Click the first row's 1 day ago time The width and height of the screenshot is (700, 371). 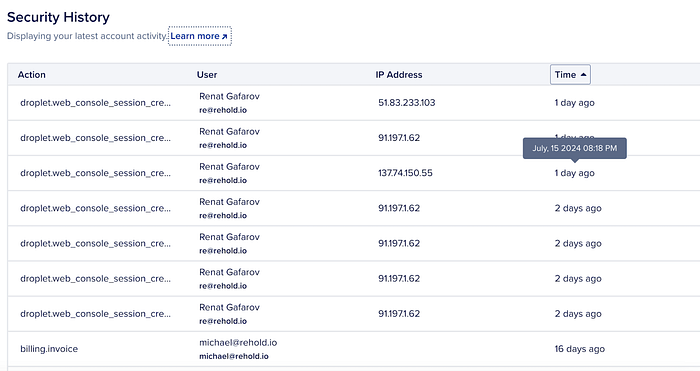575,103
